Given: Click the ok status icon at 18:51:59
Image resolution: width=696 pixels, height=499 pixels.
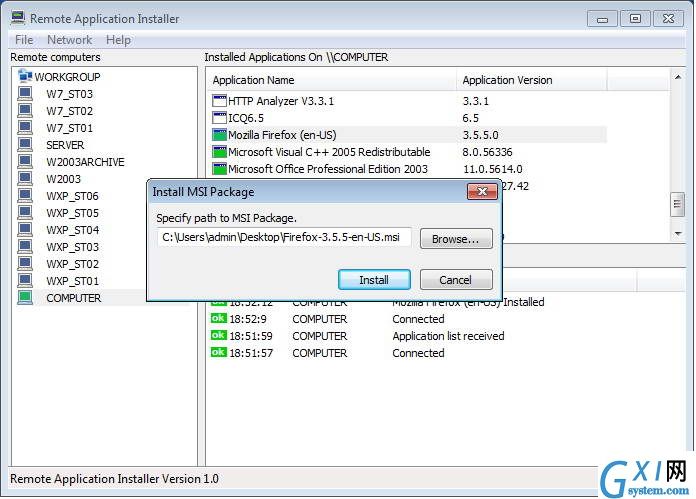Looking at the screenshot, I should (218, 335).
